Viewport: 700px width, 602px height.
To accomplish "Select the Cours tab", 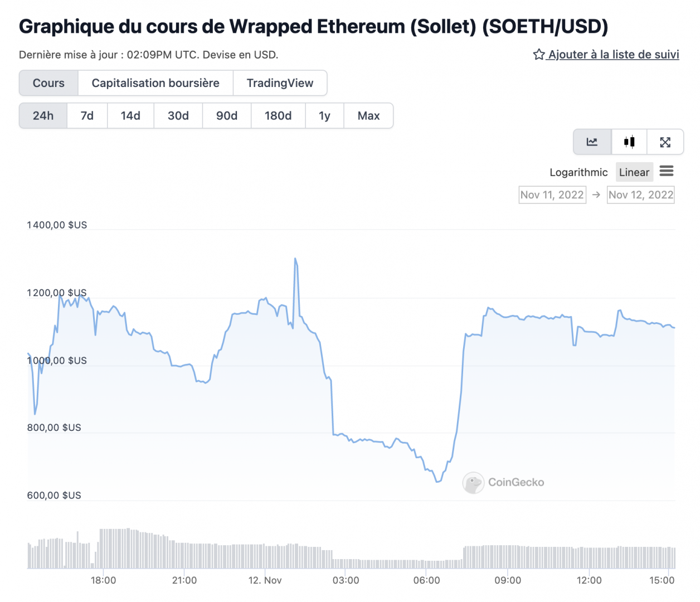I will coord(48,83).
